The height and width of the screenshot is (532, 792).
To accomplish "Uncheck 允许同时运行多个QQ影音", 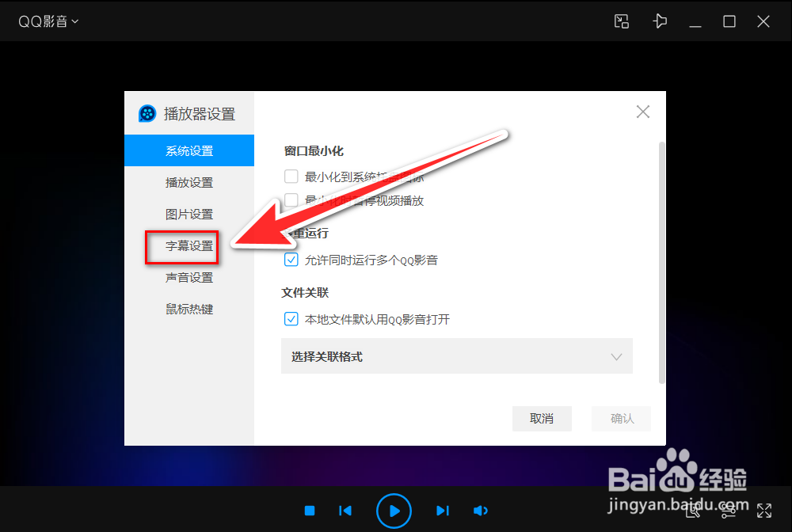I will click(291, 260).
